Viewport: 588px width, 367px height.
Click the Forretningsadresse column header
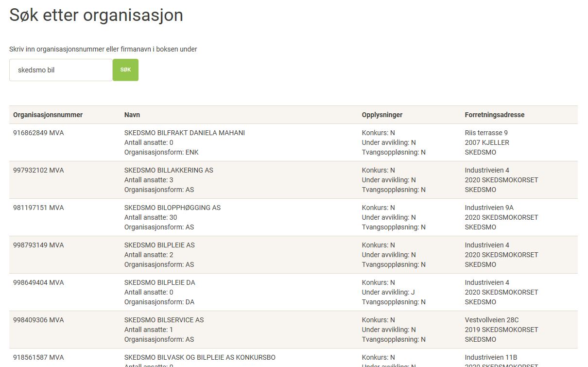(x=495, y=115)
